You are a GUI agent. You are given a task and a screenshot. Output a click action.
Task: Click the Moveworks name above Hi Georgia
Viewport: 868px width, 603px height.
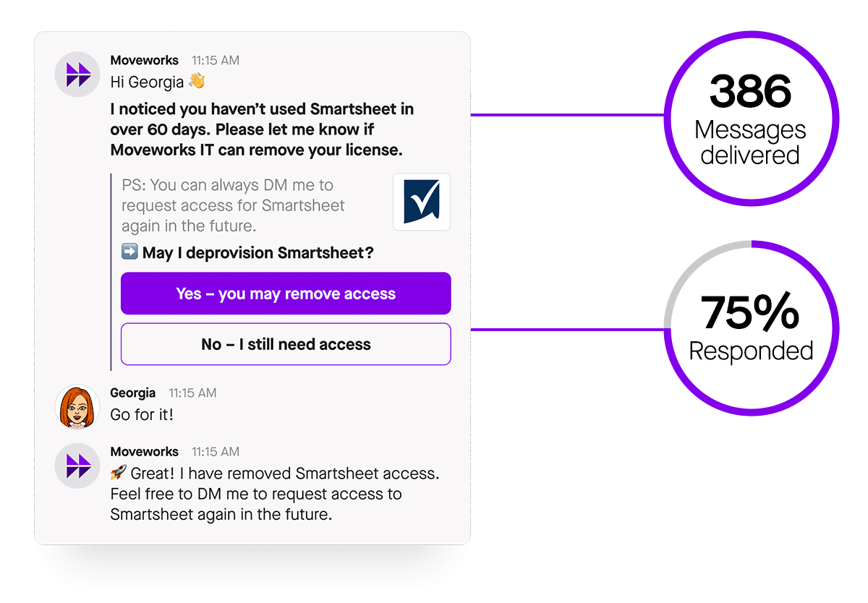click(x=145, y=60)
